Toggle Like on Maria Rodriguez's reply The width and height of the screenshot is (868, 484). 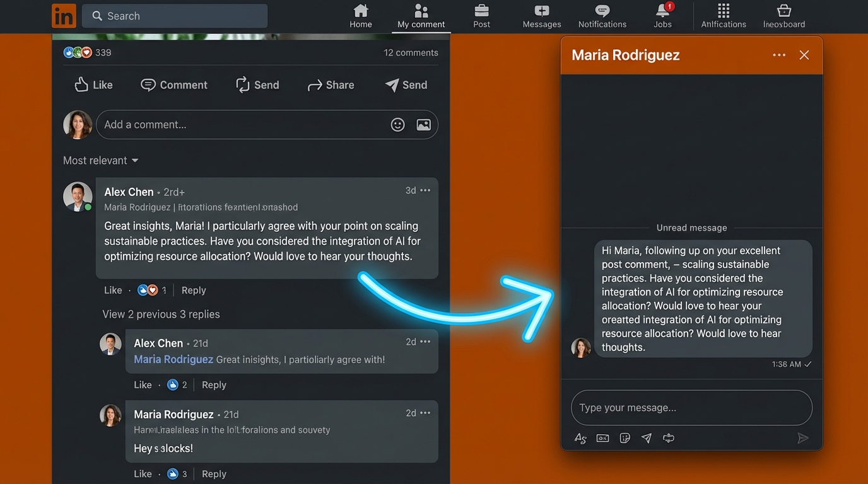point(142,473)
